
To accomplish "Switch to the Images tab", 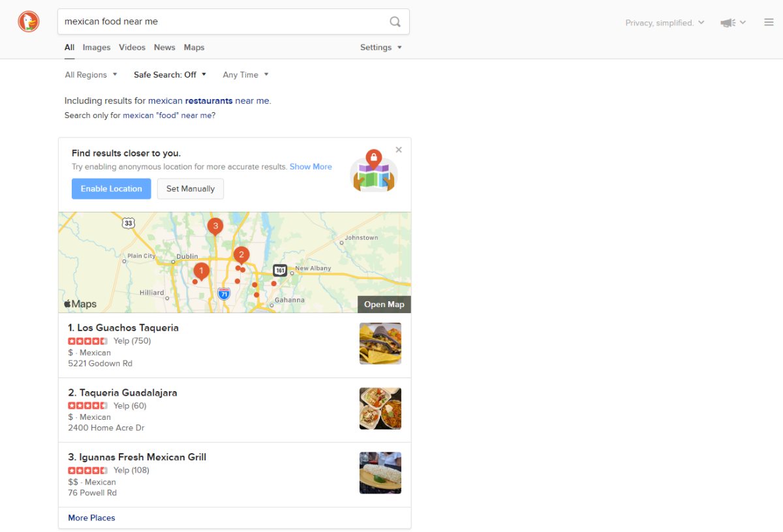I will click(x=97, y=48).
